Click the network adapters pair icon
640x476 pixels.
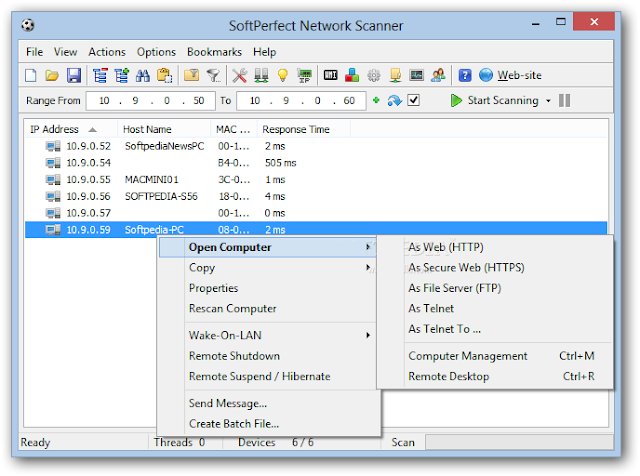tap(261, 76)
